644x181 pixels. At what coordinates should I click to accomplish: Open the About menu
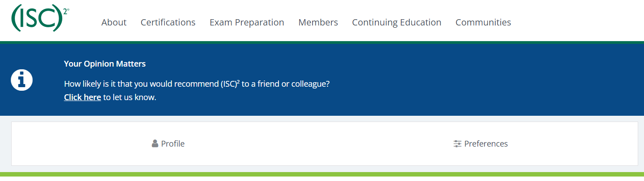pos(114,22)
